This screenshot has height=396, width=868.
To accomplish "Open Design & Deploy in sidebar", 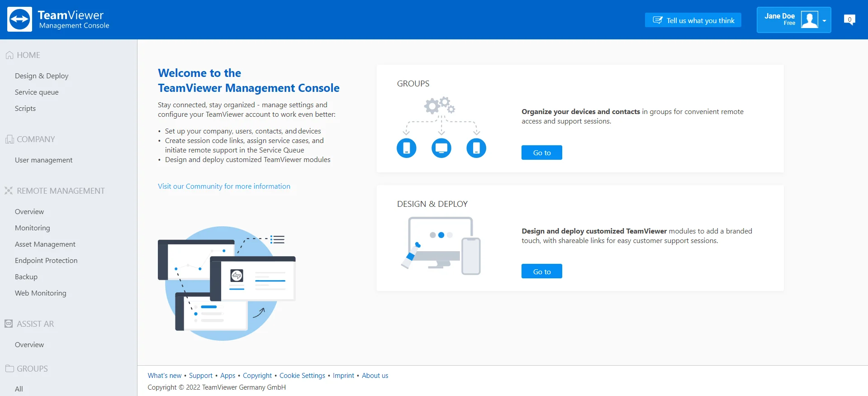I will click(42, 76).
